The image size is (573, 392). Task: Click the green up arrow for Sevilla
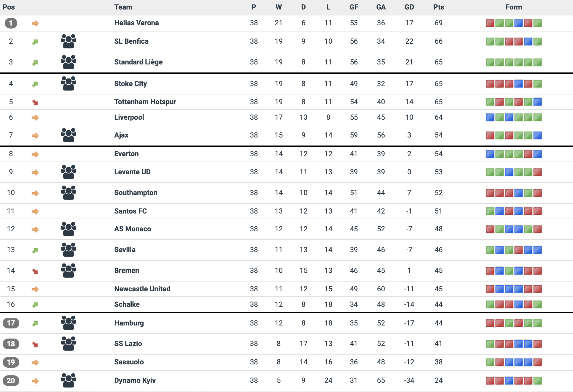click(35, 250)
